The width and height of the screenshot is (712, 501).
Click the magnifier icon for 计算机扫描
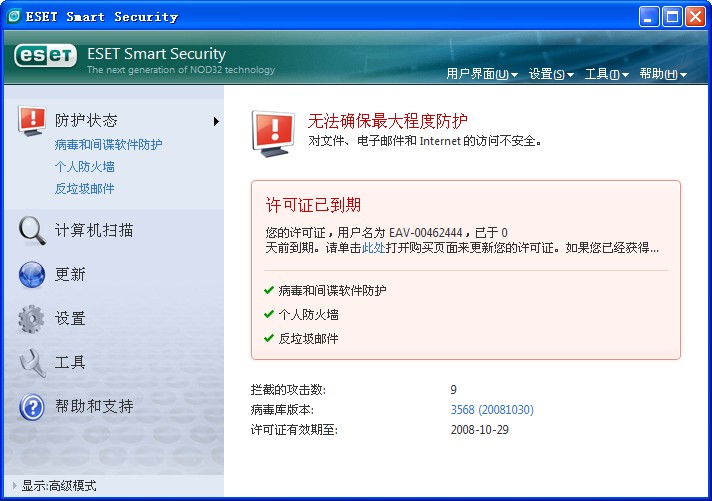click(32, 231)
